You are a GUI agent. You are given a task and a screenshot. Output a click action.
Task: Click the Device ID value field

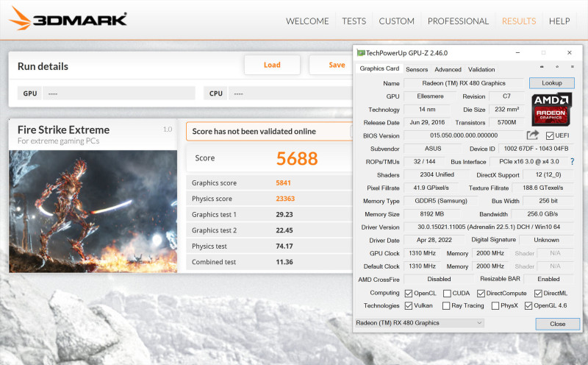click(x=536, y=149)
